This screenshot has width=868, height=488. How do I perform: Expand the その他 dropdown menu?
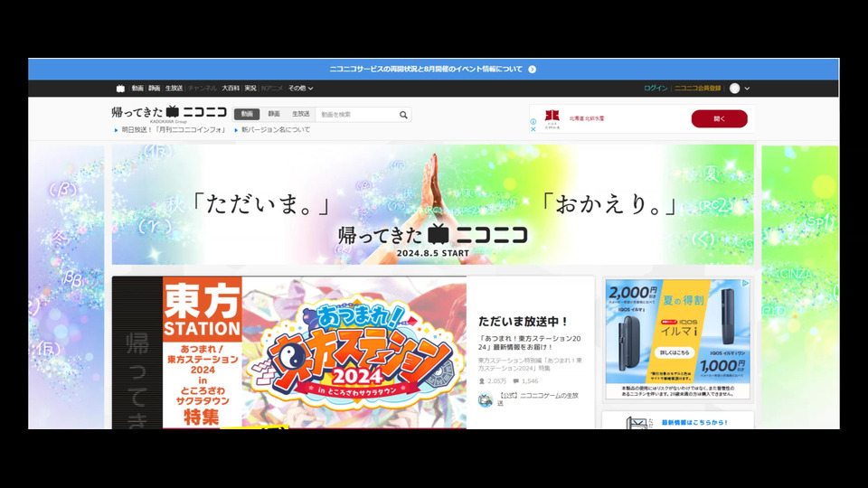tap(300, 89)
